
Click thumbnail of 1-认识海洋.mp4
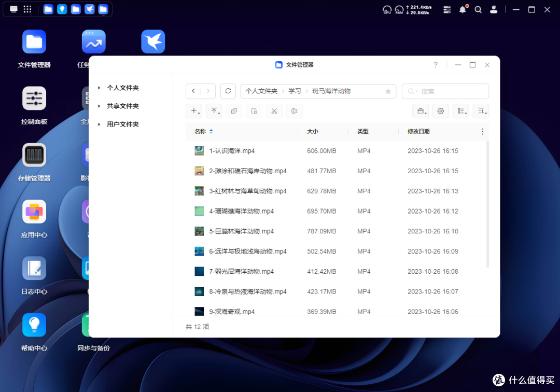pos(199,151)
